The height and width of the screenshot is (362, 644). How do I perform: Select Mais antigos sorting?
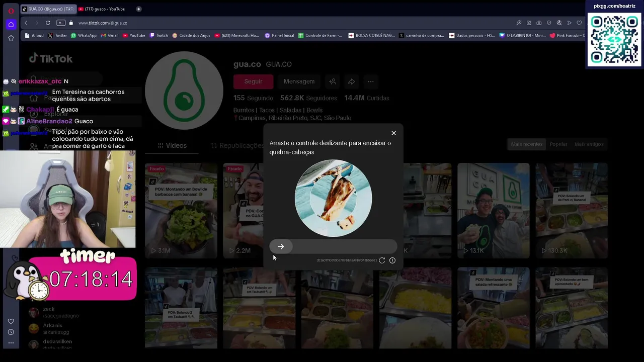(x=589, y=144)
